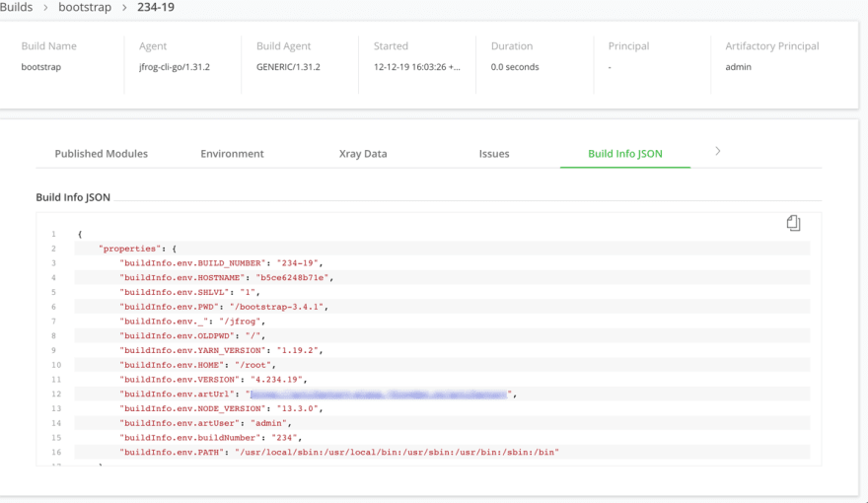Viewport: 868px width, 503px height.
Task: Click the env.VERSION 4.234.19 line
Action: 442,379
